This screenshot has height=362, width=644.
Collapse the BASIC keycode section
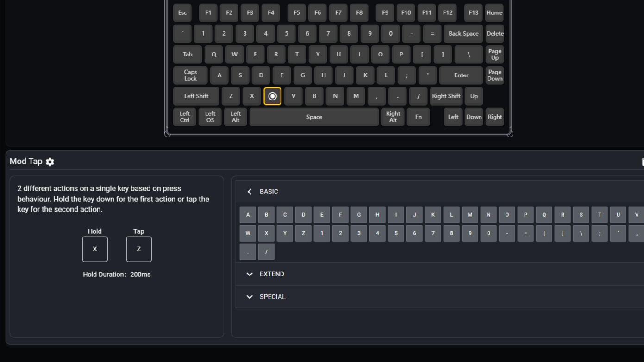tap(250, 192)
